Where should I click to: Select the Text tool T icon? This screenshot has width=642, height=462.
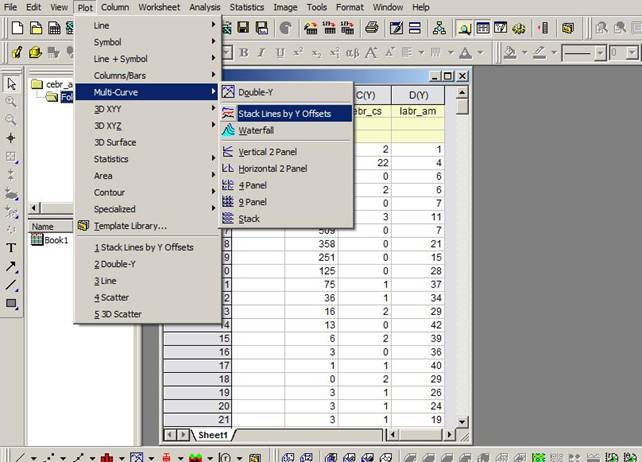point(11,247)
